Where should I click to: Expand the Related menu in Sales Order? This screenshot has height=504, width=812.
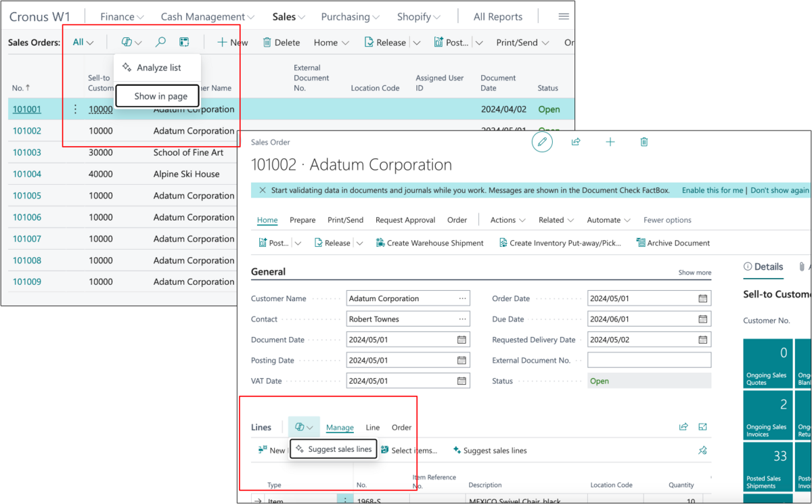point(556,220)
